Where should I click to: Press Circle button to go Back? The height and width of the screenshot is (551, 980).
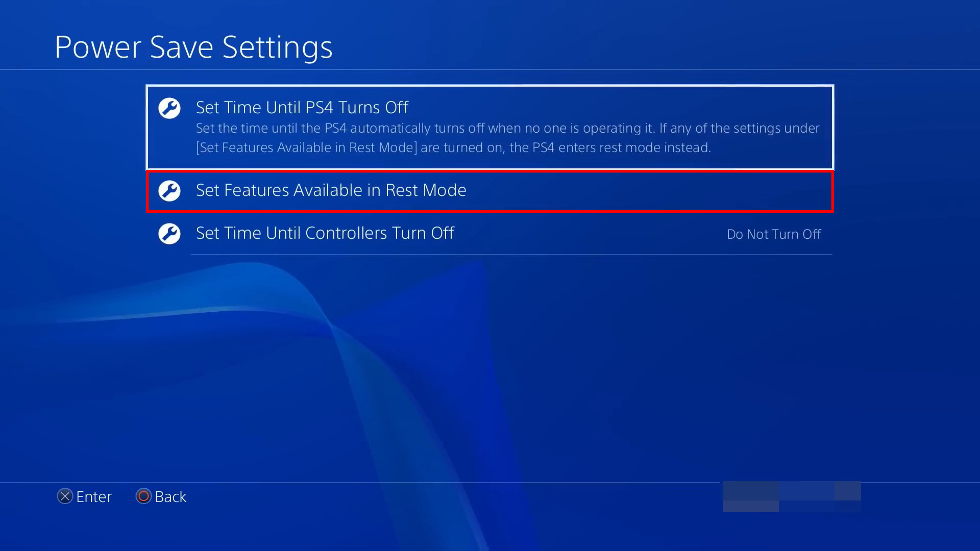(x=142, y=496)
